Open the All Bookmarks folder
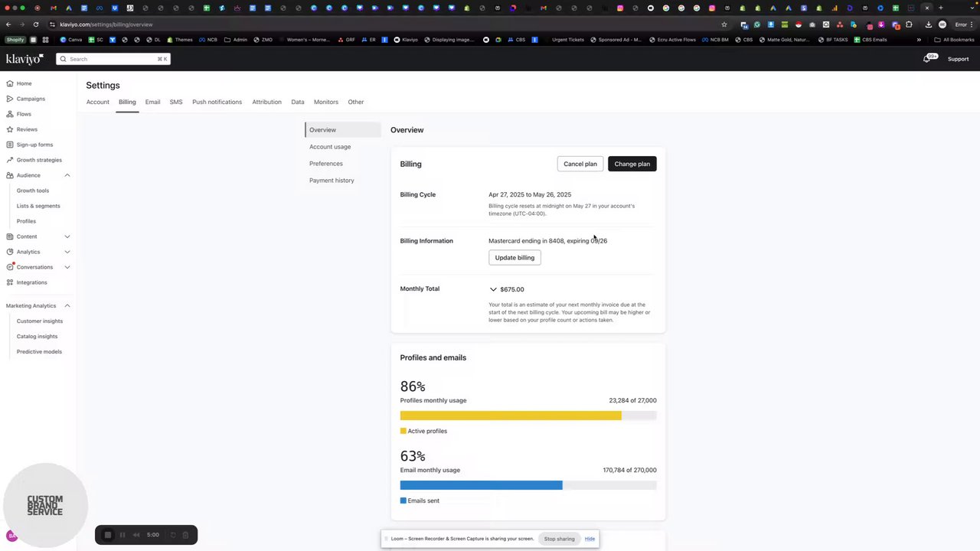This screenshot has height=551, width=980. pyautogui.click(x=954, y=40)
